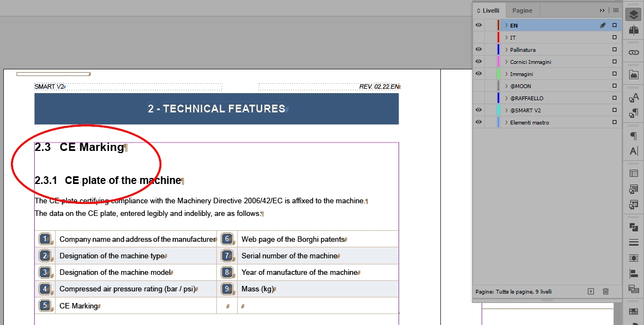This screenshot has width=644, height=325.
Task: Click the delete layer trash button
Action: tap(605, 291)
